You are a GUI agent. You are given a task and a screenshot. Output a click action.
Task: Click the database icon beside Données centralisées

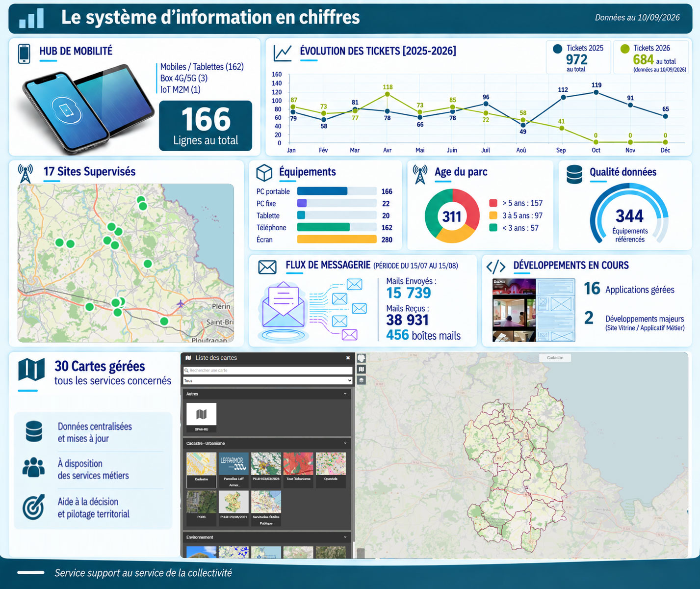click(x=34, y=431)
